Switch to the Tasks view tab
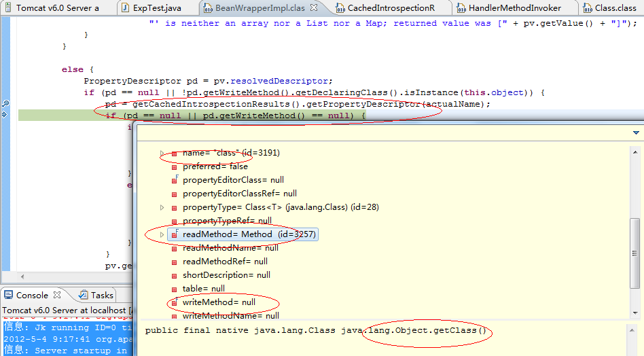 101,296
